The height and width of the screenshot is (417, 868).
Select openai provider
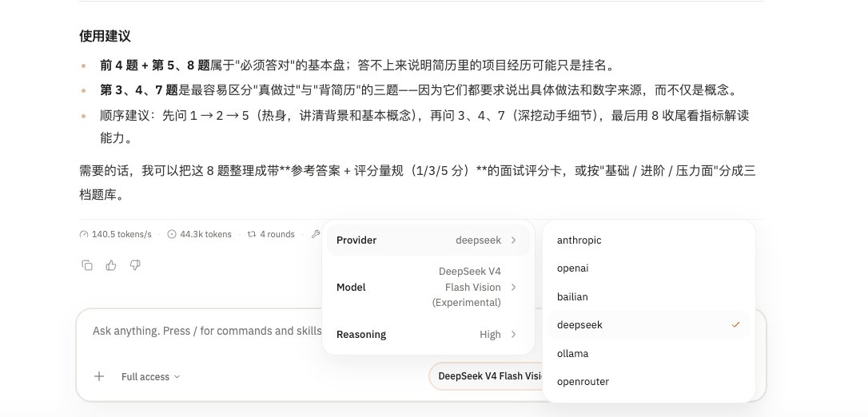(649, 268)
